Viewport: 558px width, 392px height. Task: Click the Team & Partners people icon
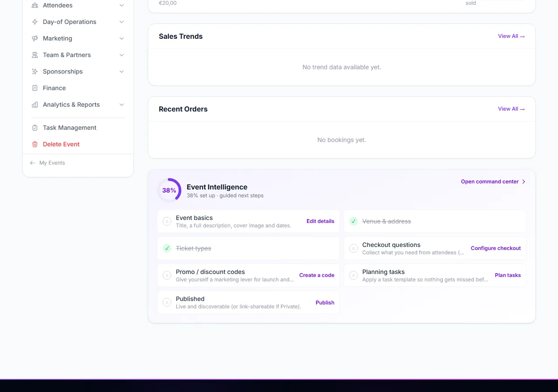click(35, 55)
